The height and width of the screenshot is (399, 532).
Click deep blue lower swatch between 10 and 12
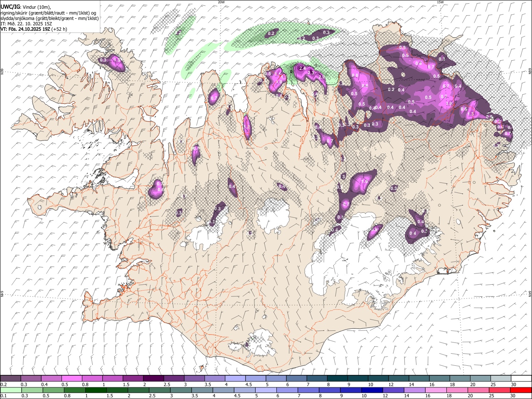coord(372,390)
